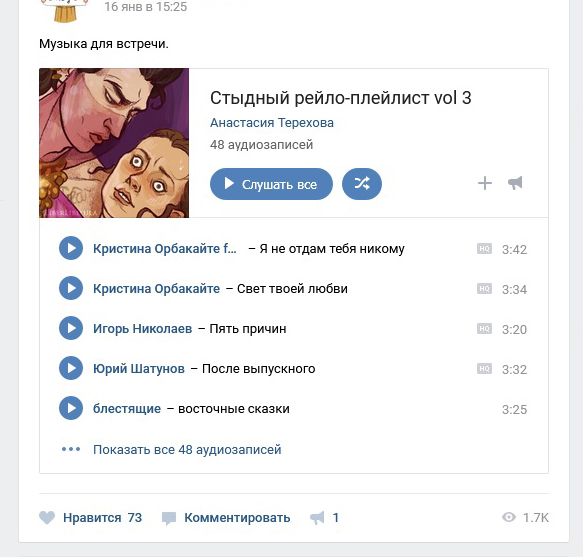The width and height of the screenshot is (583, 557).
Task: Open artist link Игорь Николаев
Action: [x=142, y=329]
